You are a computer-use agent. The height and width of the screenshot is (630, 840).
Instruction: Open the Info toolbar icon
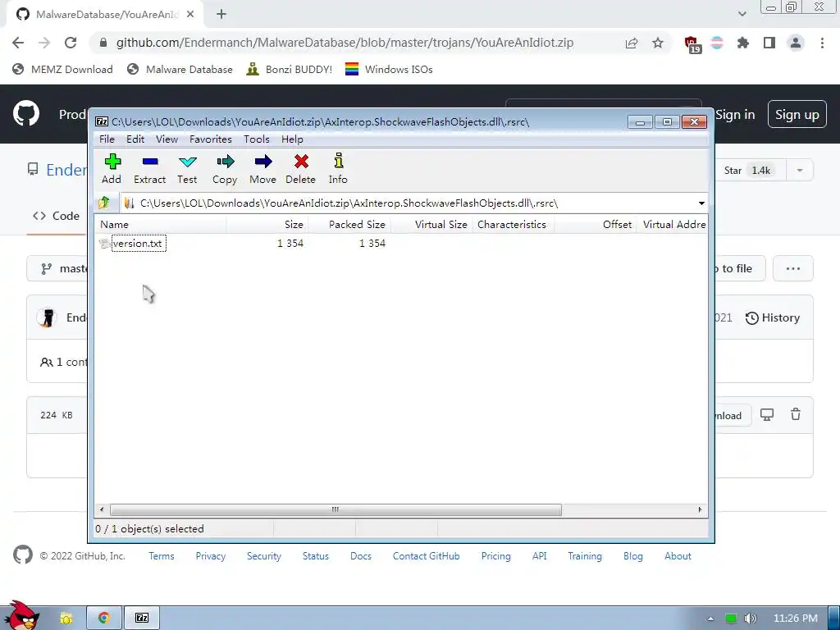pos(338,169)
